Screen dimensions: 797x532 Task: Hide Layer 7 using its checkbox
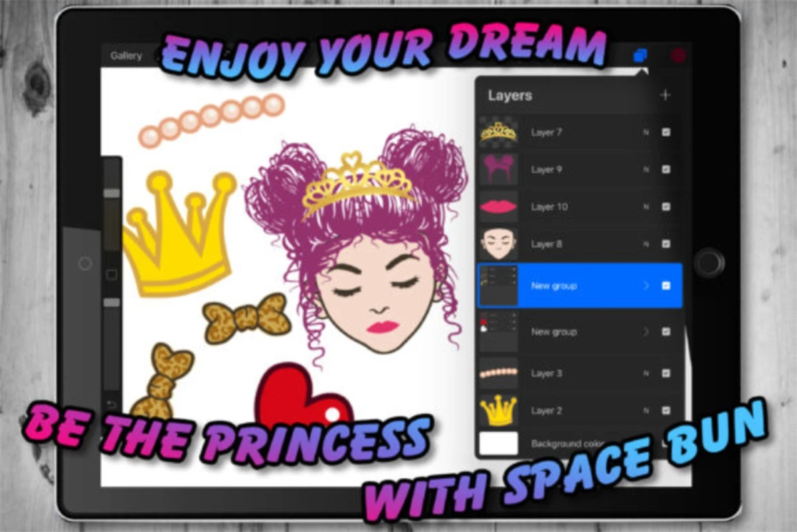click(666, 133)
